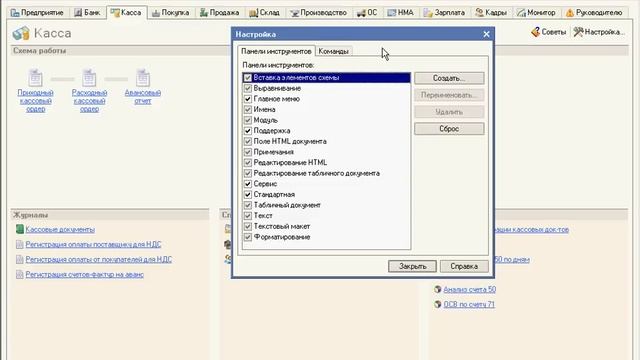Switch to the Команды tab in dialog
The height and width of the screenshot is (360, 640).
pyautogui.click(x=333, y=51)
